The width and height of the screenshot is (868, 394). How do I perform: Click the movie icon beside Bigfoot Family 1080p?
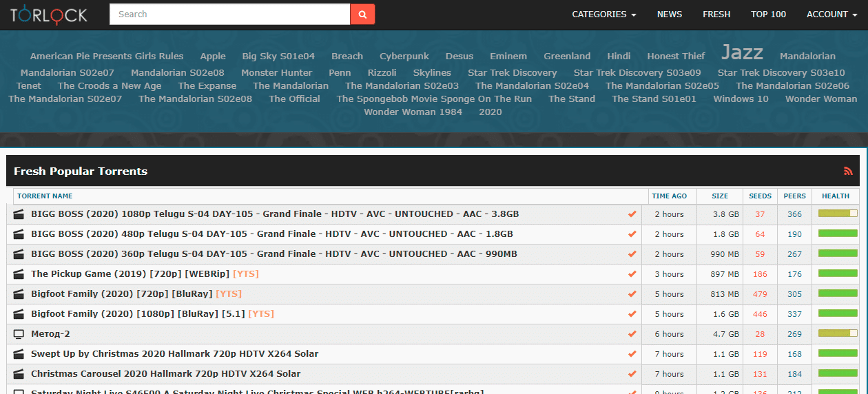pyautogui.click(x=19, y=314)
